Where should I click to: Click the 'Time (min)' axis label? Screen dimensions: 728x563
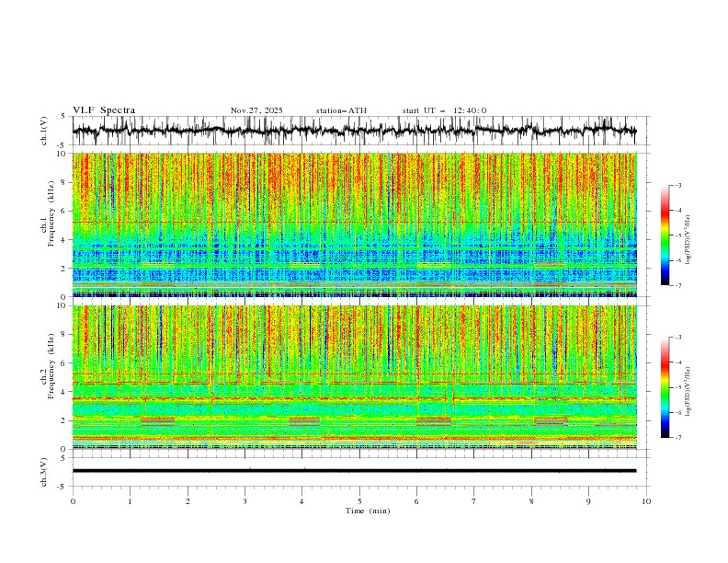click(x=368, y=511)
